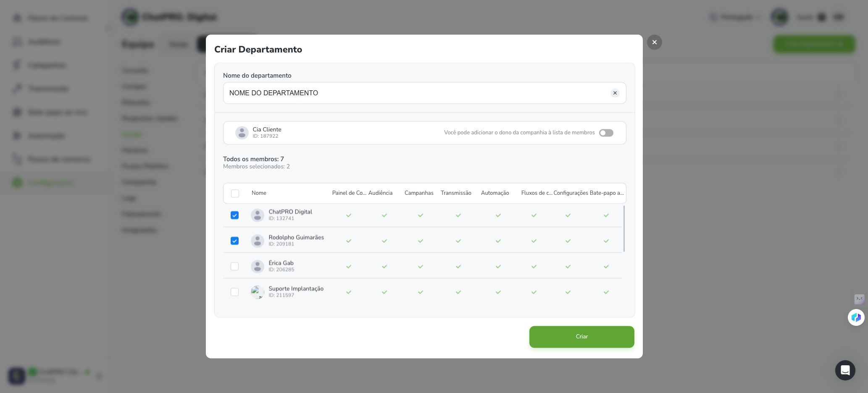The width and height of the screenshot is (868, 393).
Task: Click the small gray icon above the blue extension icon
Action: (x=859, y=299)
